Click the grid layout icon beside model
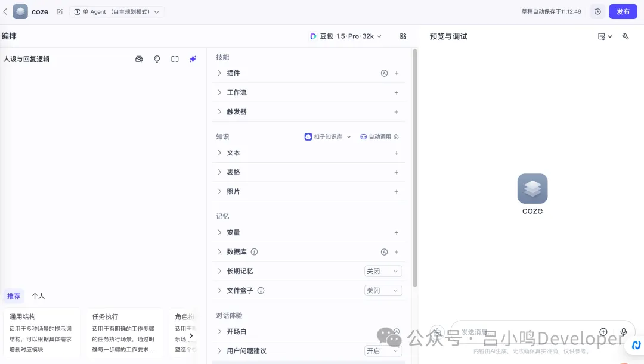Image resolution: width=644 pixels, height=364 pixels. tap(403, 36)
